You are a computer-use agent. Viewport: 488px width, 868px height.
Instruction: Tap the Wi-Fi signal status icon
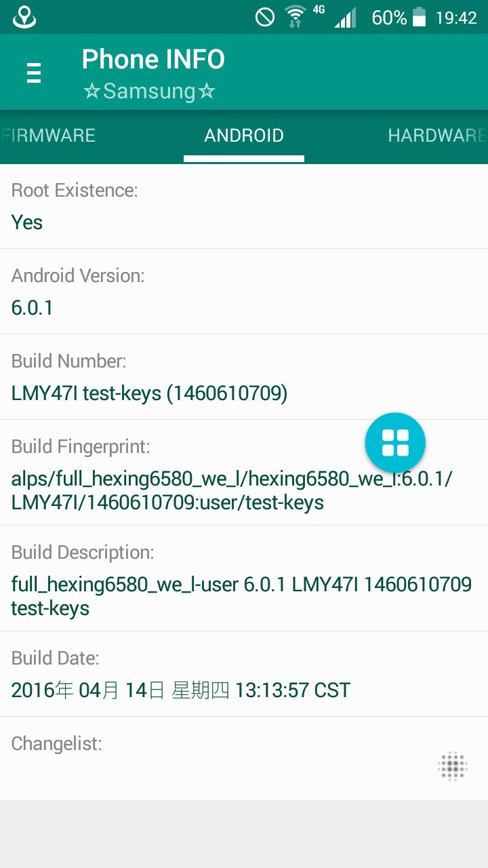[x=296, y=17]
